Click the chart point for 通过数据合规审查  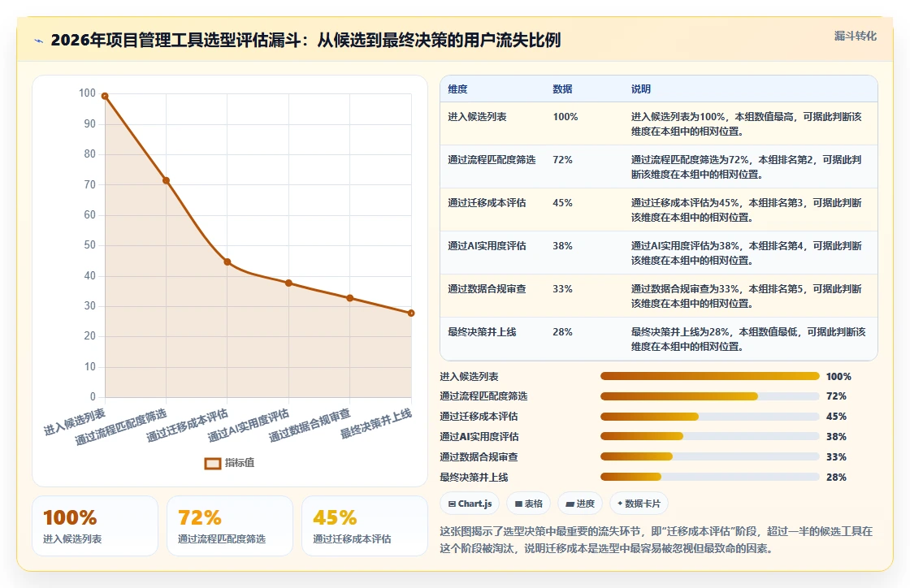click(x=350, y=298)
